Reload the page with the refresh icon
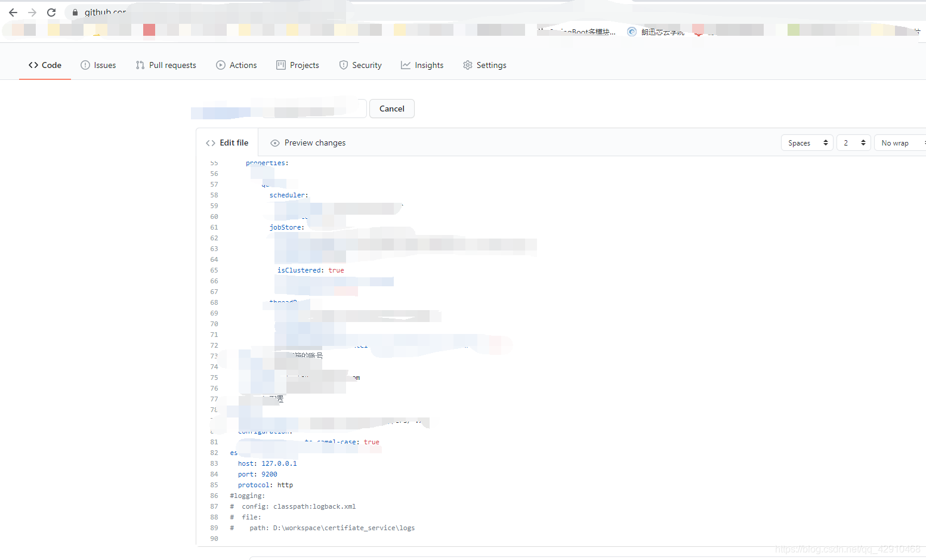Screen dimensions: 926x560 coord(51,12)
